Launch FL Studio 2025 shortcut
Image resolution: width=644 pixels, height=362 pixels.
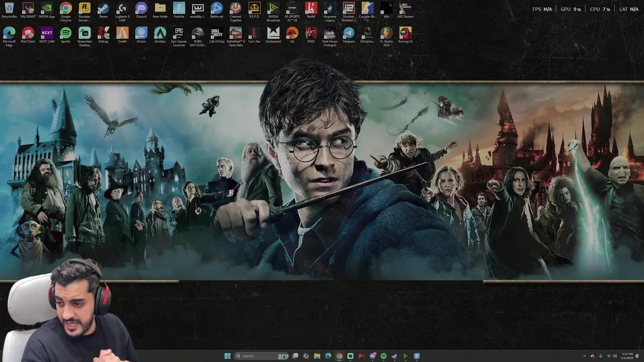coord(386,37)
